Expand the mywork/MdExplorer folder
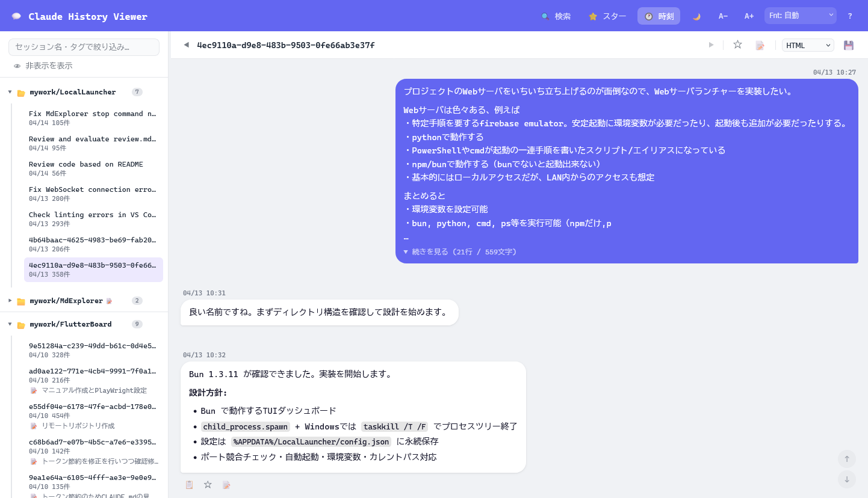 [10, 300]
